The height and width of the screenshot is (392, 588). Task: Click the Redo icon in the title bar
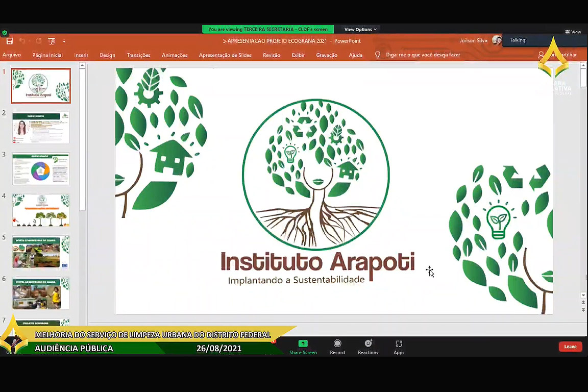[38, 41]
